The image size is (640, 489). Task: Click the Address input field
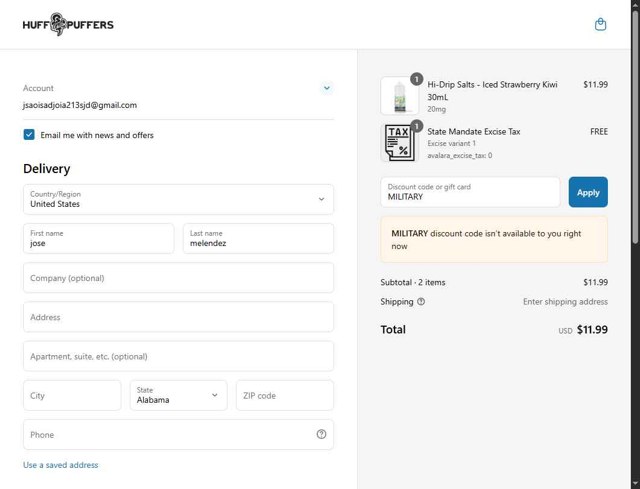pyautogui.click(x=178, y=317)
